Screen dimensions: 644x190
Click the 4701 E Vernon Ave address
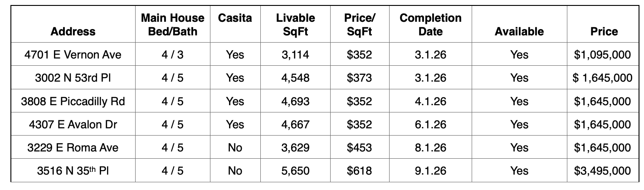coord(73,55)
